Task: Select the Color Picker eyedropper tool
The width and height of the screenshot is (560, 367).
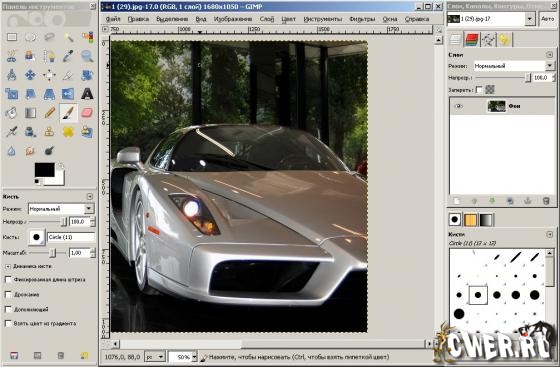Action: 68,56
